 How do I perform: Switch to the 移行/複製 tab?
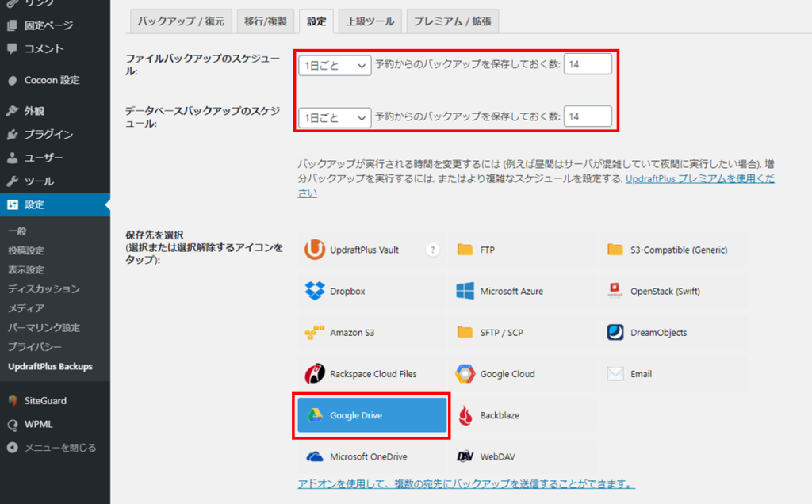[x=266, y=21]
